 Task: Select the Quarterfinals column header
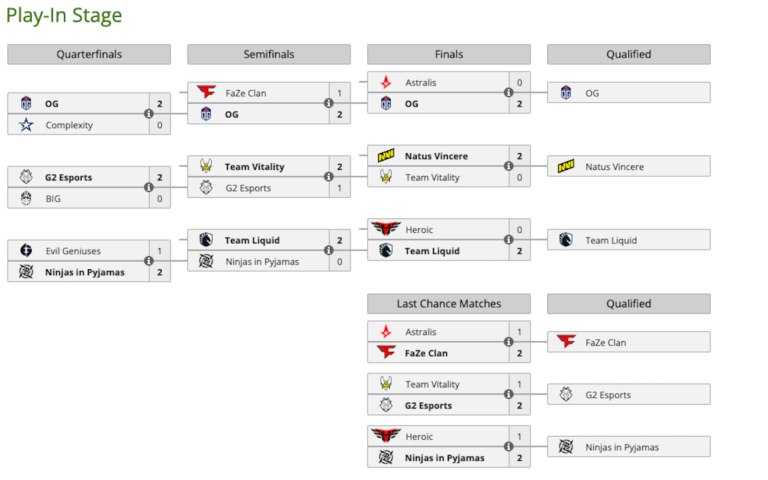coord(89,54)
